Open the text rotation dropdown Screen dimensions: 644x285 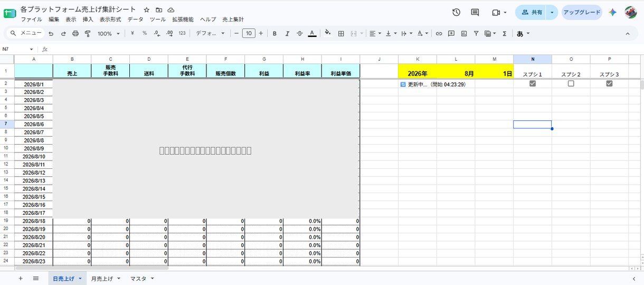coord(422,33)
